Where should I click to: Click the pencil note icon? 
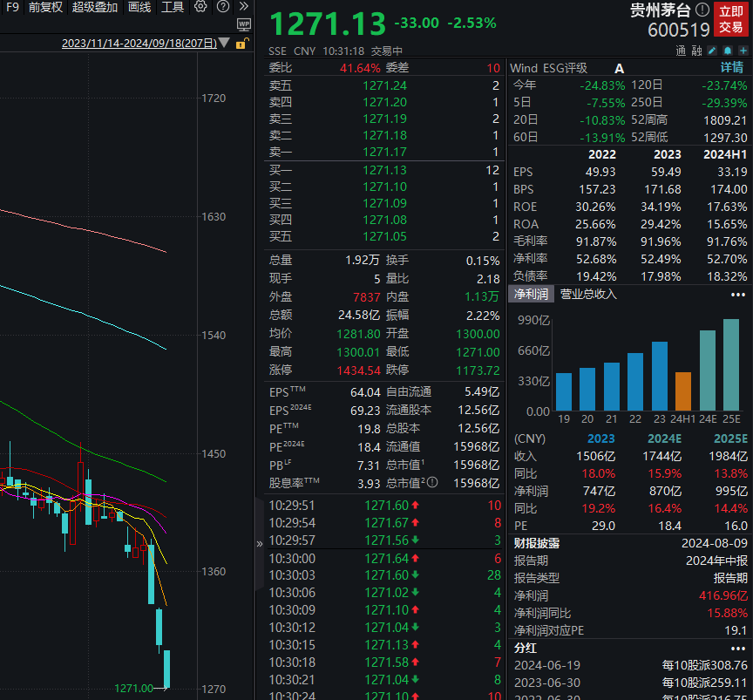tap(712, 51)
